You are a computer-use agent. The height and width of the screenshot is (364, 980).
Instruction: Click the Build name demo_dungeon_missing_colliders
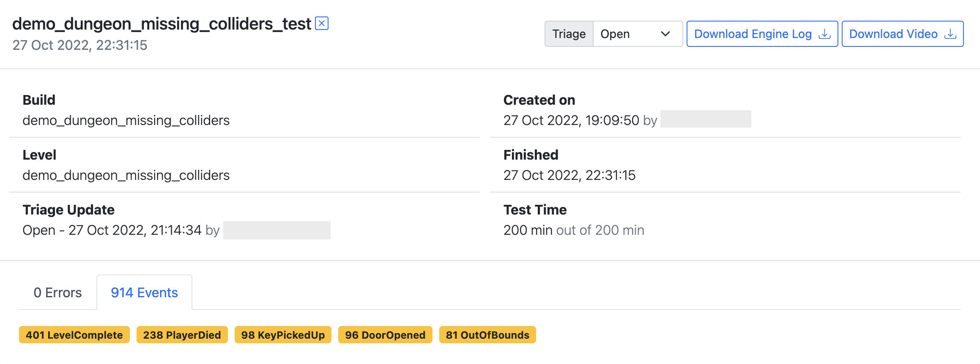126,120
